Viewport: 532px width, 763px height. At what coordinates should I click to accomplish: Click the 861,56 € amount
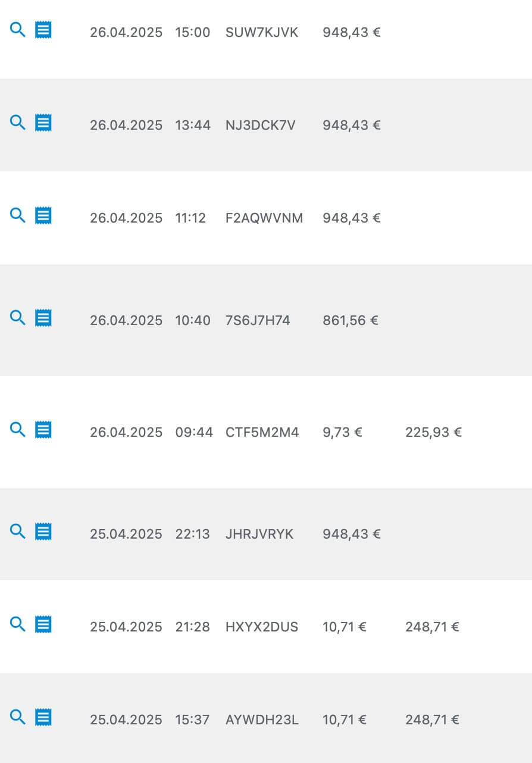(x=351, y=320)
